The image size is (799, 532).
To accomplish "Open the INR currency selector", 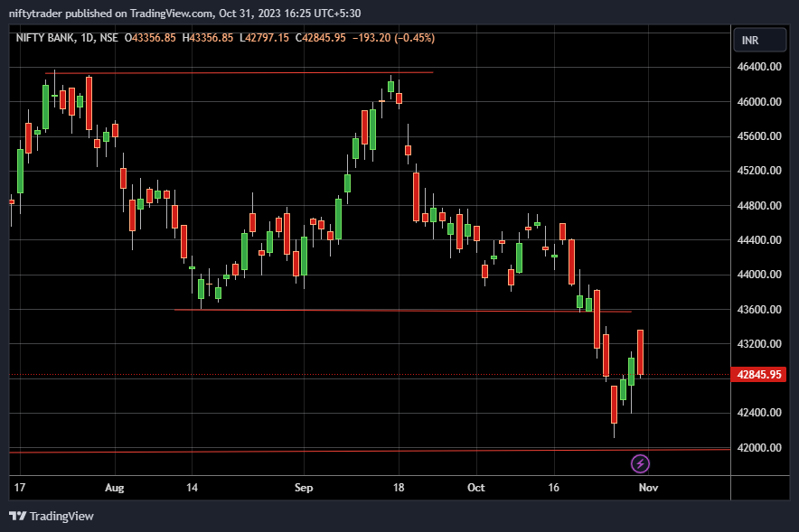I will 759,41.
